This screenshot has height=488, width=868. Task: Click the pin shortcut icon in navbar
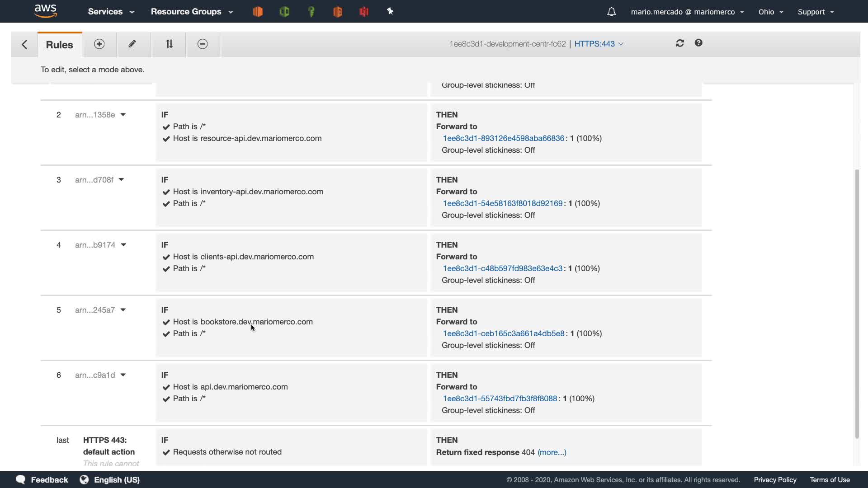pos(390,11)
